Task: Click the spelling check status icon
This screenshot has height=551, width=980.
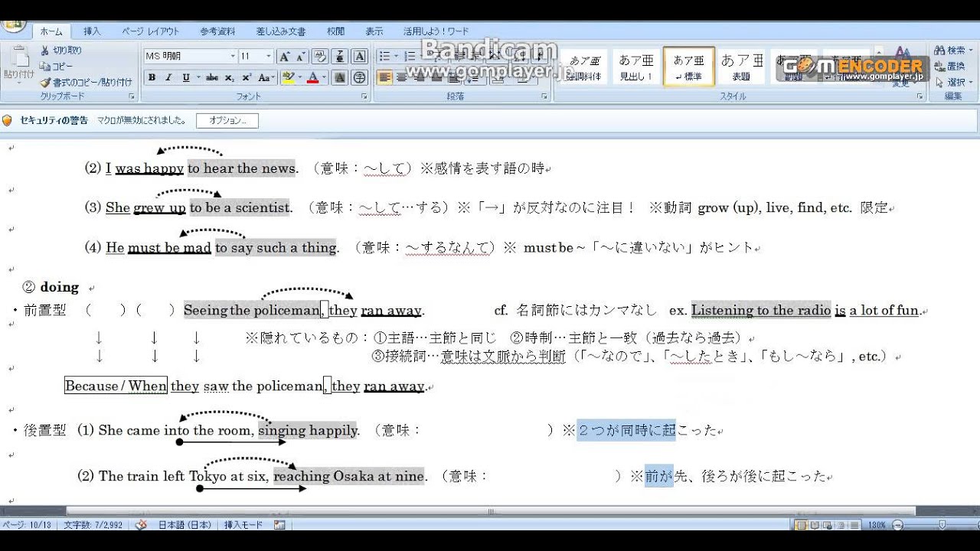Action: click(141, 525)
